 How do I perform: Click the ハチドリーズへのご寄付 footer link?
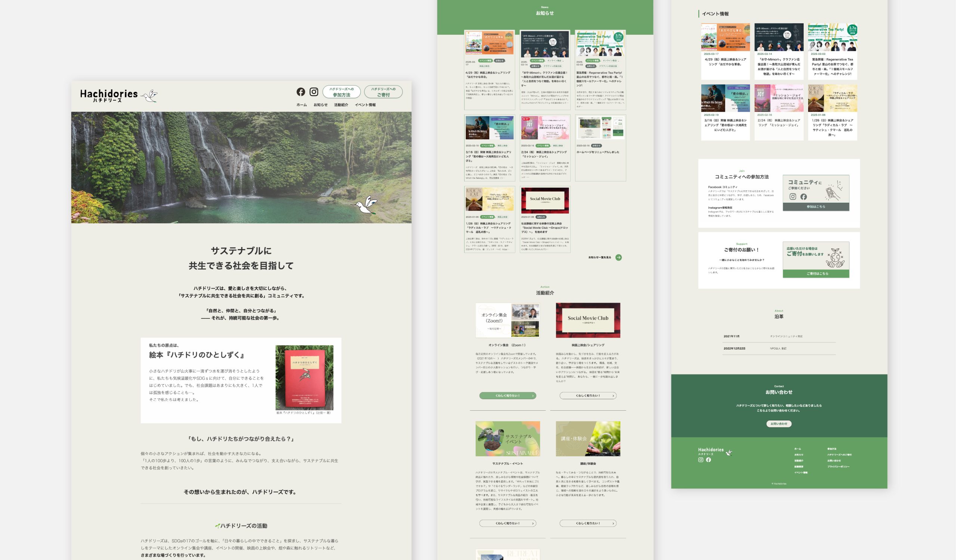click(x=839, y=455)
